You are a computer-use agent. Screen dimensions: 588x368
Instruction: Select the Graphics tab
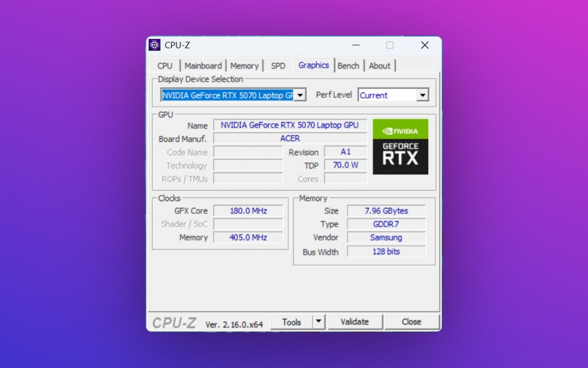point(313,65)
